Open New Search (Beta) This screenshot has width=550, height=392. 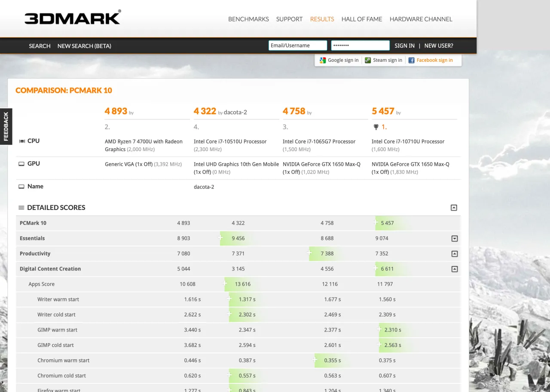84,46
